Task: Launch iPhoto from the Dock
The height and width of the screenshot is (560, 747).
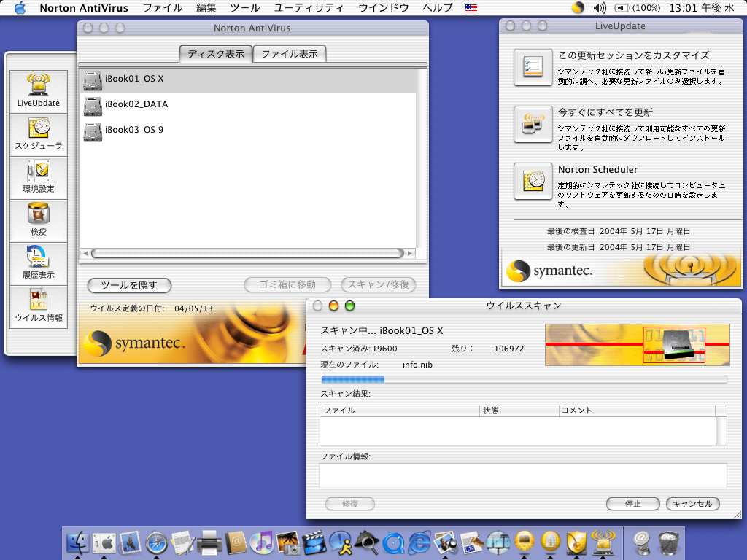Action: pyautogui.click(x=287, y=542)
